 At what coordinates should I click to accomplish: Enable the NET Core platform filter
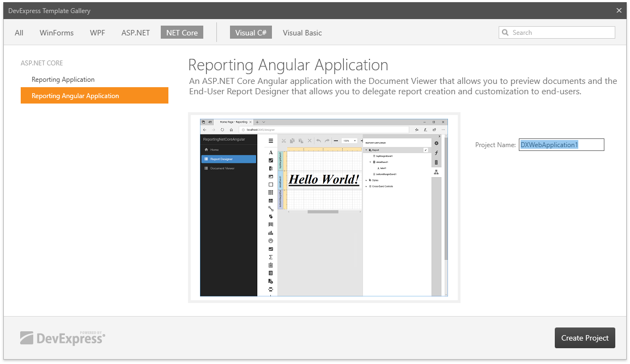pos(182,33)
